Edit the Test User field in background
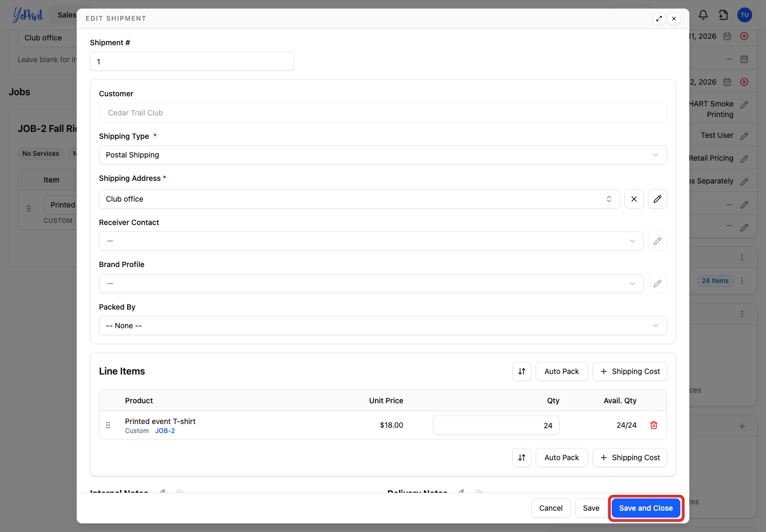Screen dimensions: 766x532 tap(744, 136)
